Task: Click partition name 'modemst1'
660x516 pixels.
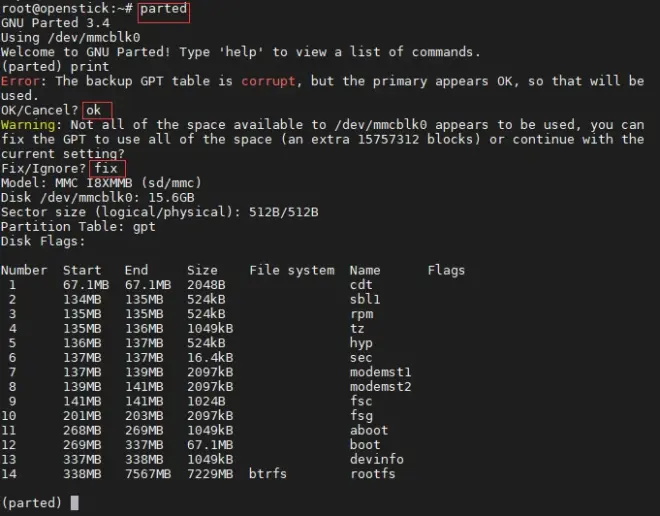Action: 381,372
